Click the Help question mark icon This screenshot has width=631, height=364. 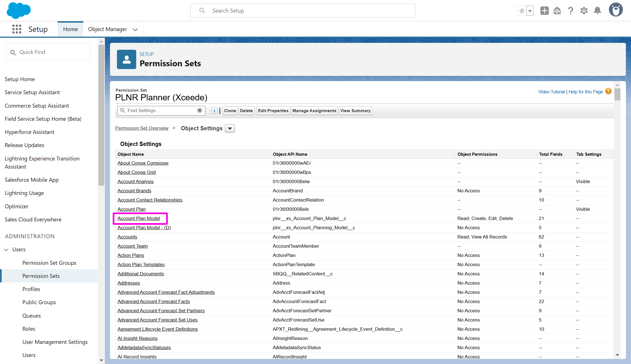click(x=571, y=11)
